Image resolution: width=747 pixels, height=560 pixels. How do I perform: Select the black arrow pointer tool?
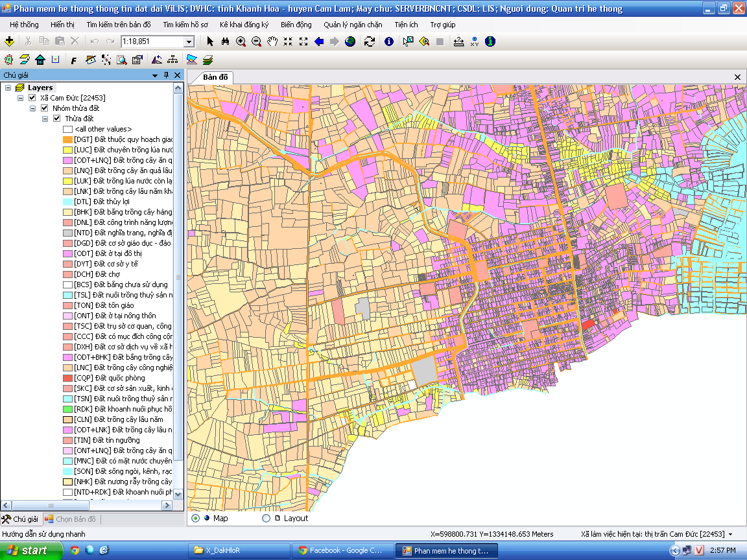pos(209,41)
